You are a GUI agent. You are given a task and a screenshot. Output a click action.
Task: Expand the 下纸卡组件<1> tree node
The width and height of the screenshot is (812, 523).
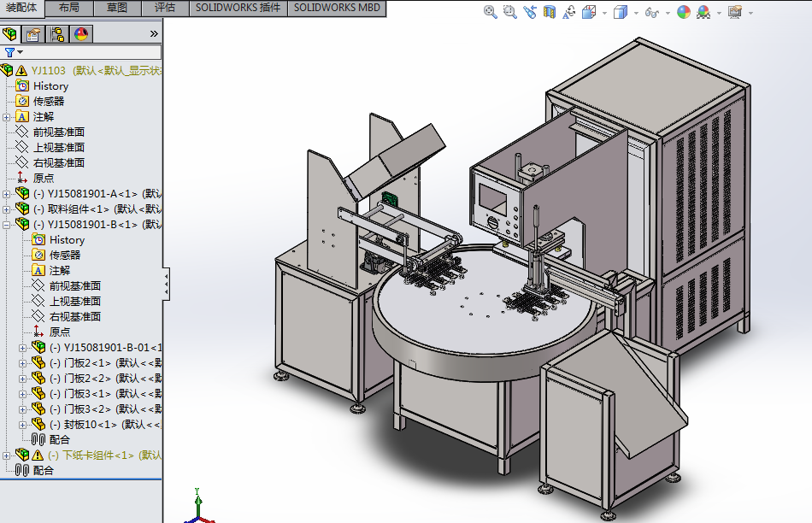[7, 455]
